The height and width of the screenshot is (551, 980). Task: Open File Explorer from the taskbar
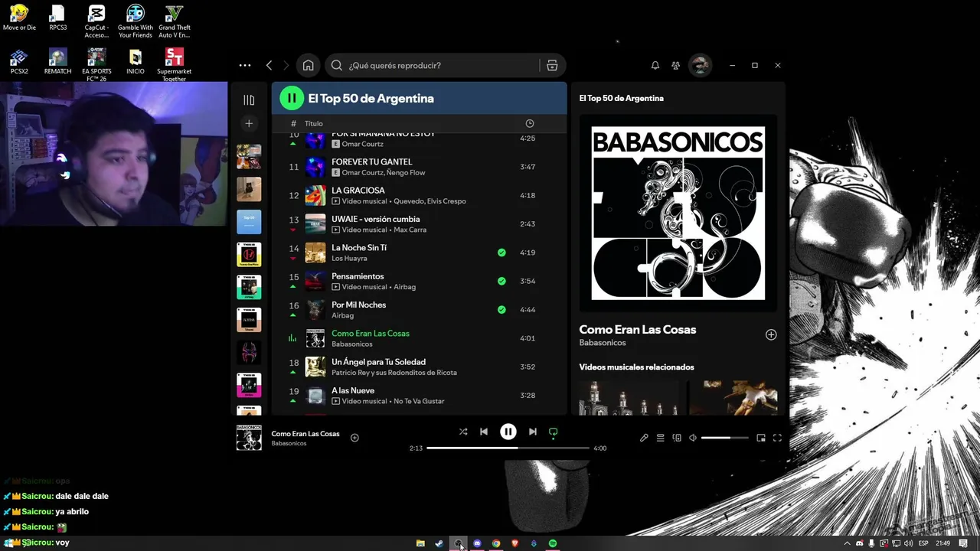(x=420, y=543)
